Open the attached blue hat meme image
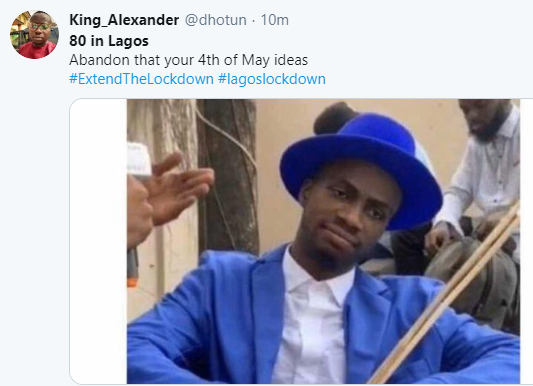 pyautogui.click(x=323, y=242)
